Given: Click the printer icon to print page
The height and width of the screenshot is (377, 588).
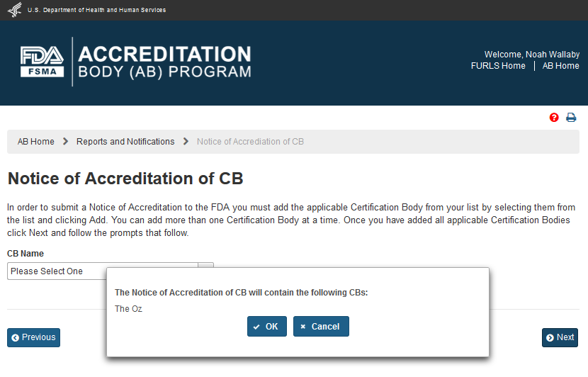Looking at the screenshot, I should pyautogui.click(x=571, y=118).
